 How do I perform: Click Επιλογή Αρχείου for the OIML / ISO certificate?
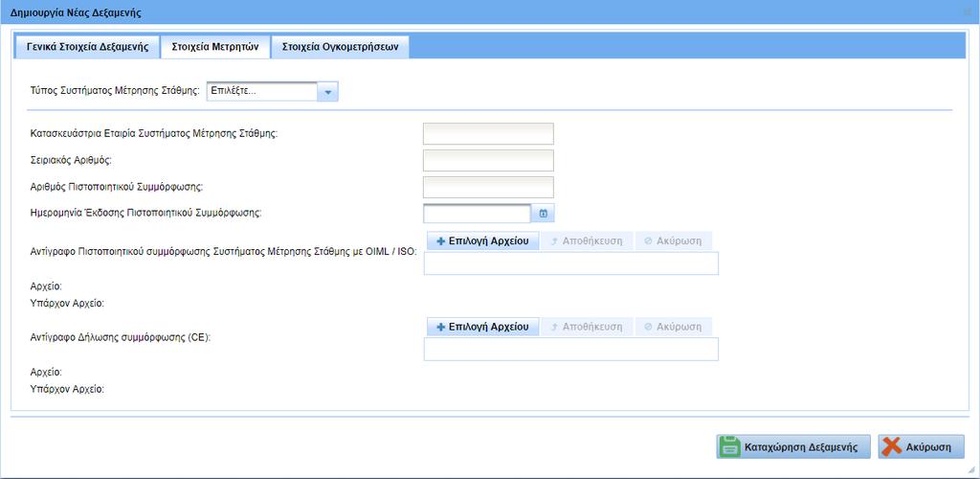(482, 240)
